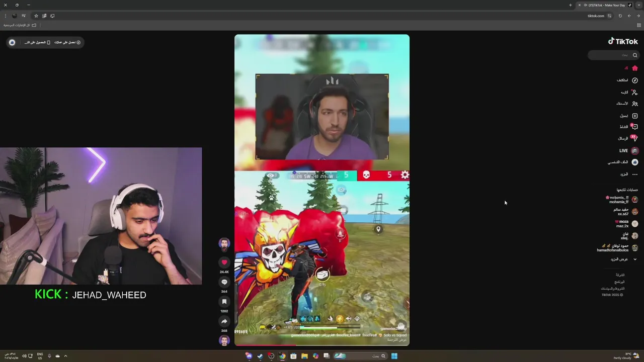Open the sound avatar below share button
644x362 pixels.
coord(224,340)
